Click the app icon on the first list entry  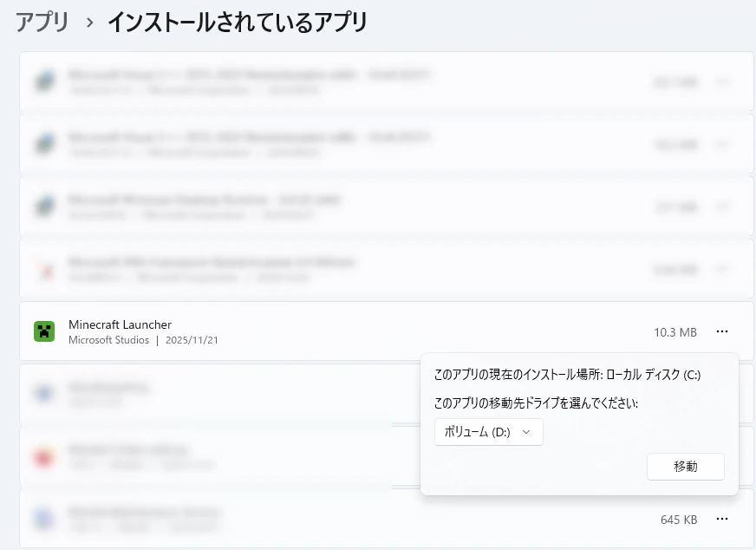(x=47, y=82)
